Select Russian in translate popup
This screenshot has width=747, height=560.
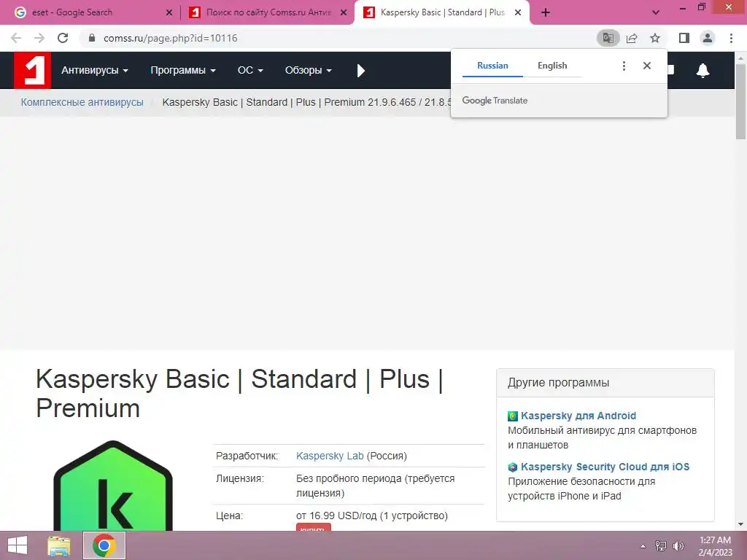point(492,66)
